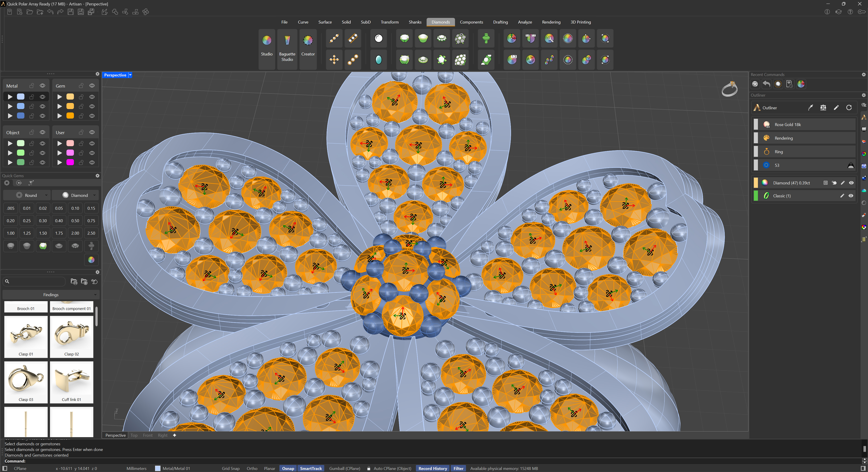Switch to the 3D Printing tab
Screen dimensions: 868x472
point(580,22)
